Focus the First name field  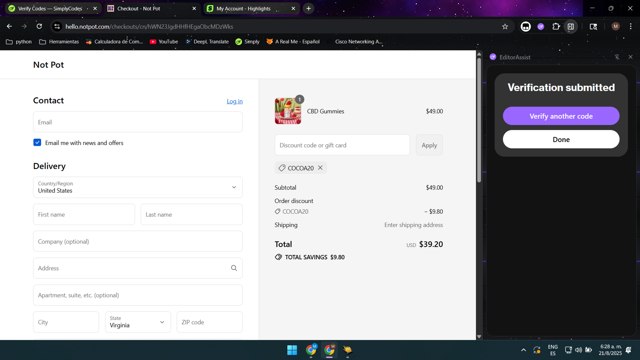[84, 214]
